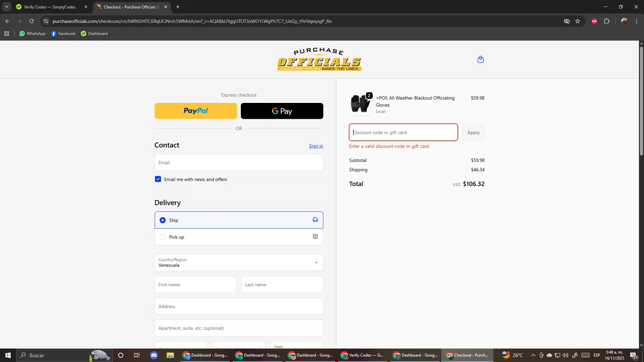
Task: Click into the First name field
Action: pyautogui.click(x=195, y=284)
